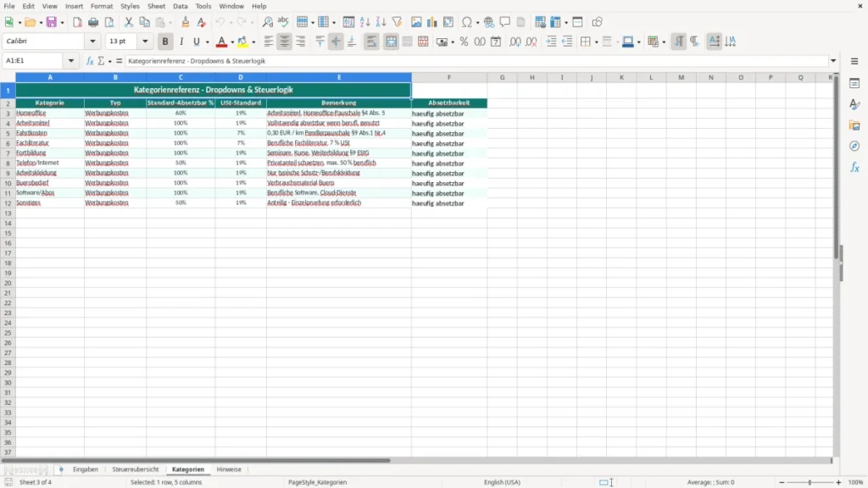Screen dimensions: 868x488
Task: Center cell content vertically
Action: tap(336, 42)
